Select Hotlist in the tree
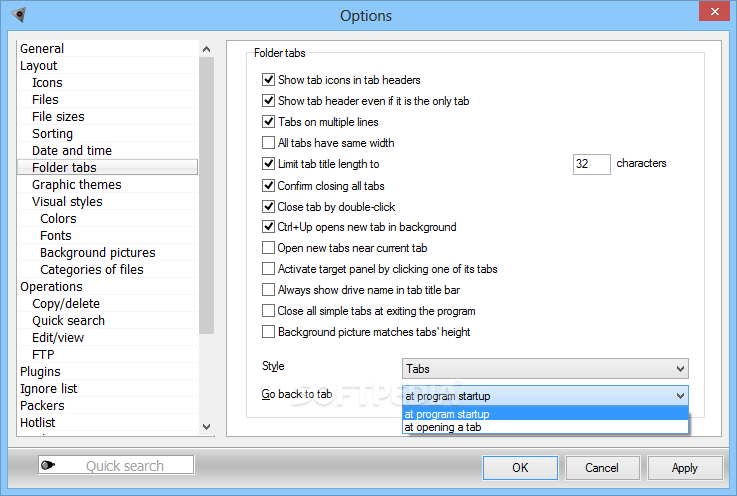737x496 pixels. [108, 422]
